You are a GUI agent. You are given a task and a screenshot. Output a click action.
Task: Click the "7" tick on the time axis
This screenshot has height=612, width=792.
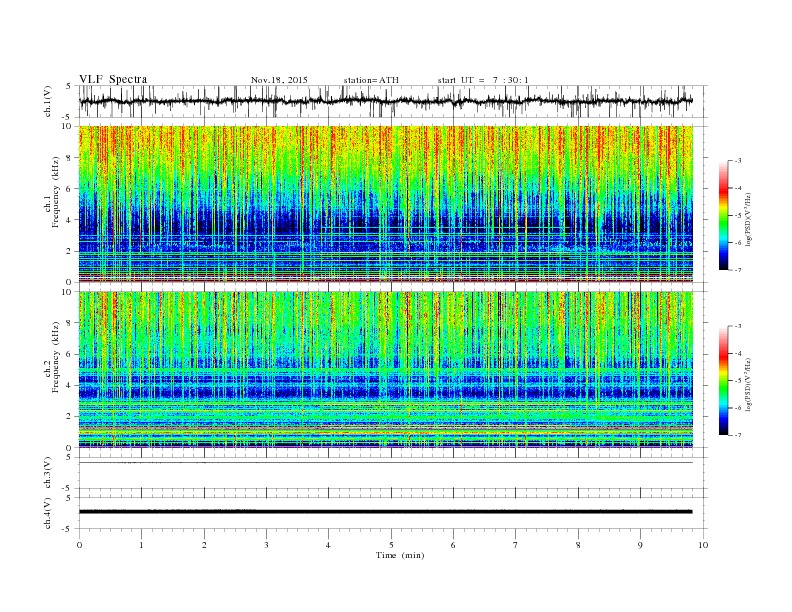click(x=516, y=545)
